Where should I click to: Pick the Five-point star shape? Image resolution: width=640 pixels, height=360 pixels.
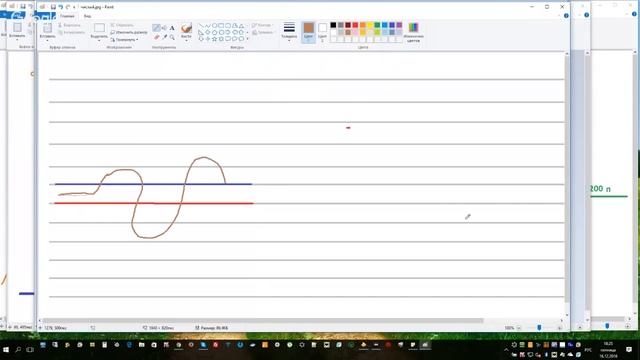(x=214, y=39)
